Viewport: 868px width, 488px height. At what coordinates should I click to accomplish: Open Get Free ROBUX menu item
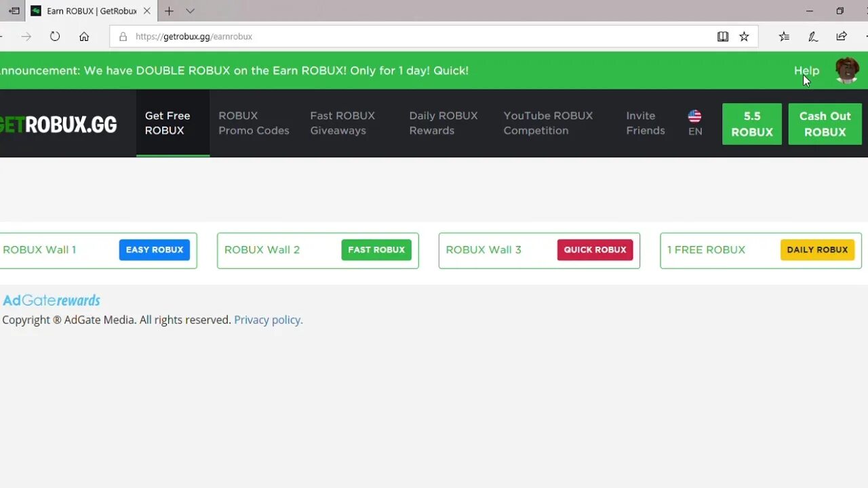(x=173, y=123)
